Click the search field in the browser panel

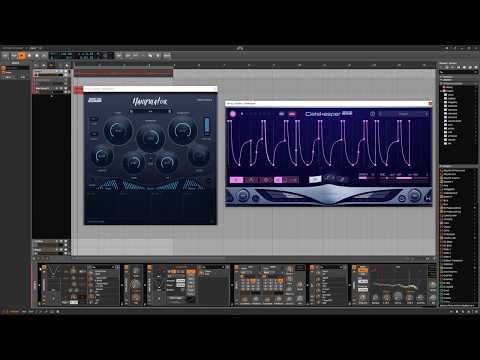click(458, 72)
